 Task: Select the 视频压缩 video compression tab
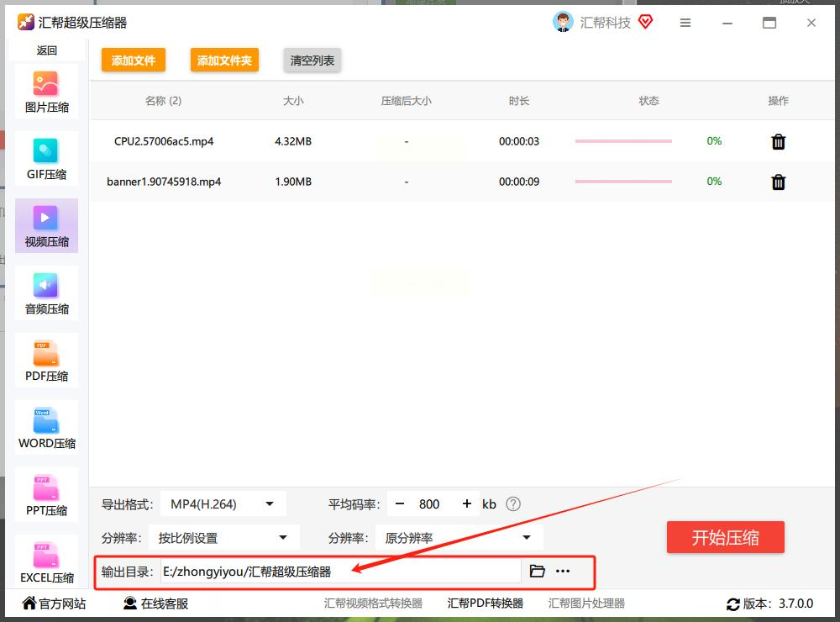pyautogui.click(x=46, y=226)
